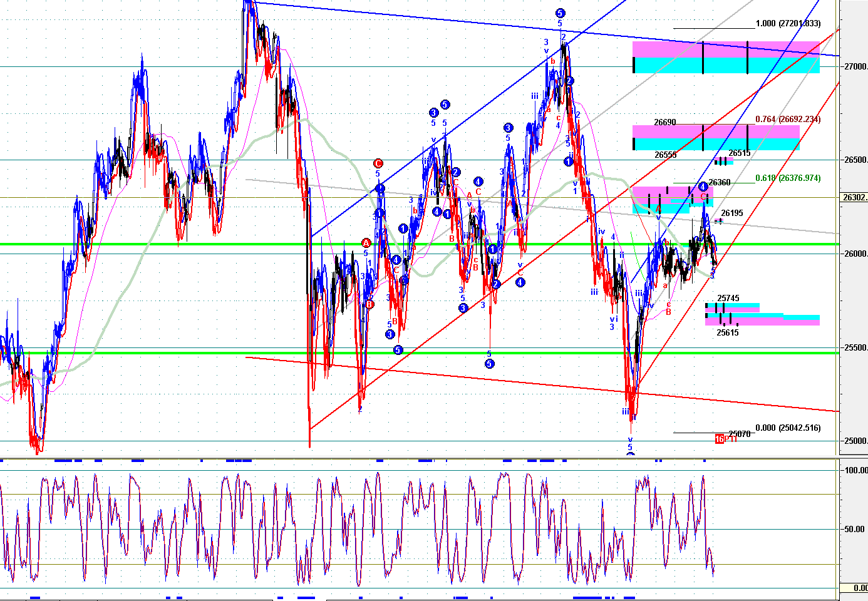This screenshot has width=868, height=601.
Task: Select the 0.000 (25042.516) Fibonacci label
Action: point(788,428)
